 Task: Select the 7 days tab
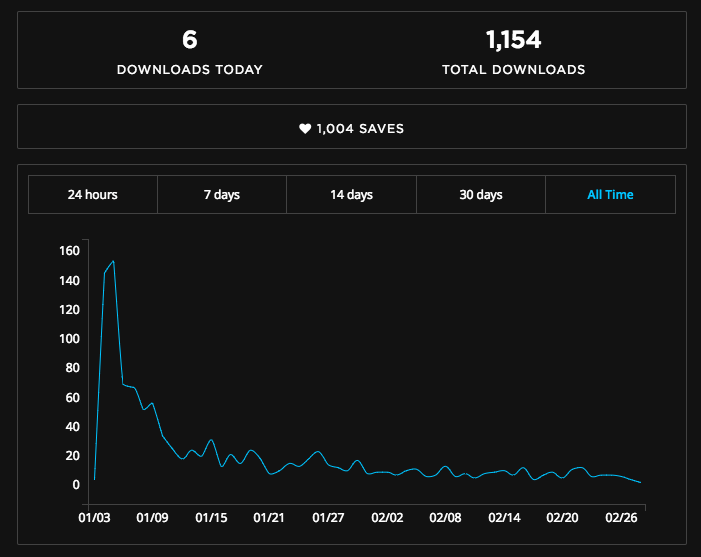[222, 194]
